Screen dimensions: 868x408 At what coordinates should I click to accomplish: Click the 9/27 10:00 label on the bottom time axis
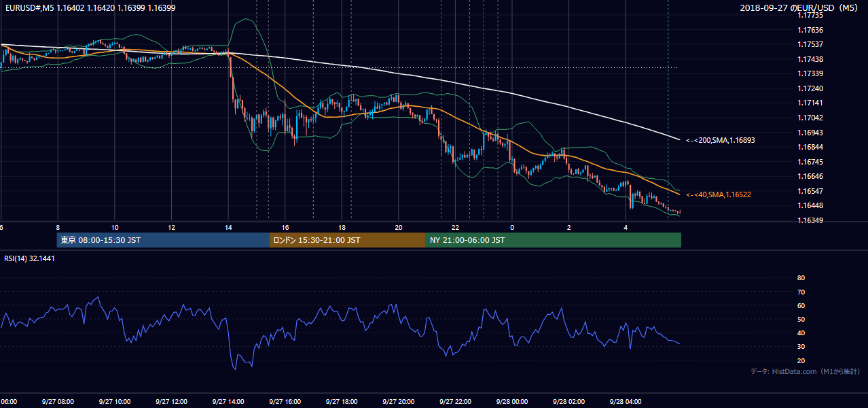click(x=115, y=402)
